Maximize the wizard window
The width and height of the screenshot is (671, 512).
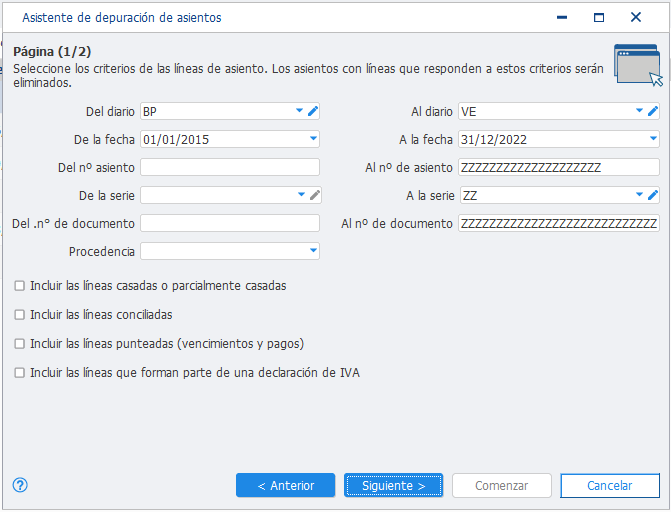pos(599,17)
